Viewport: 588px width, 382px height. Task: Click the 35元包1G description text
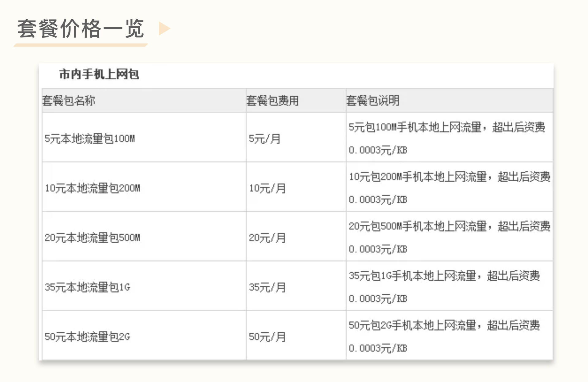444,276
